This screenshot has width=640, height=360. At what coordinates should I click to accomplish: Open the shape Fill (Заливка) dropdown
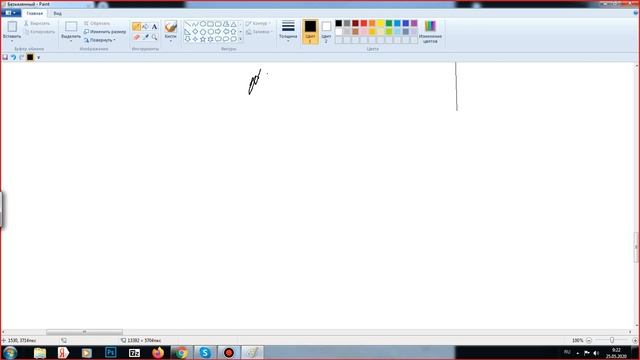[259, 32]
